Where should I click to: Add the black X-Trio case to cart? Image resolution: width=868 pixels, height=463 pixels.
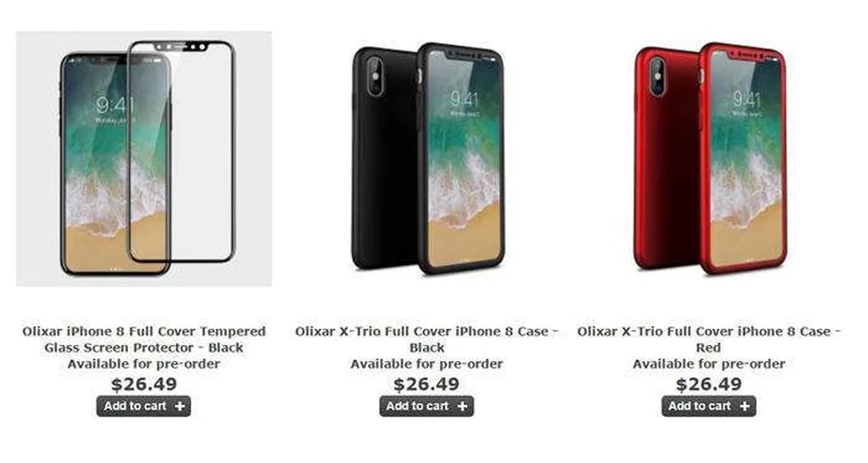pos(426,406)
